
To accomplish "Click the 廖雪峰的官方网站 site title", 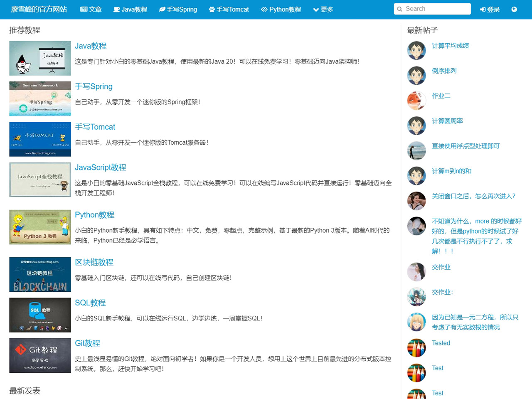I will 39,9.
